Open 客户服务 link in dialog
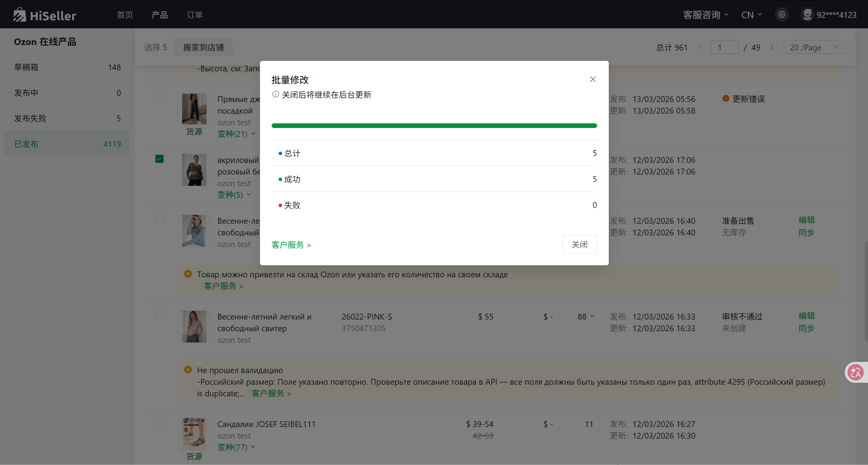Screen dimensions: 868x465 tap(291, 245)
